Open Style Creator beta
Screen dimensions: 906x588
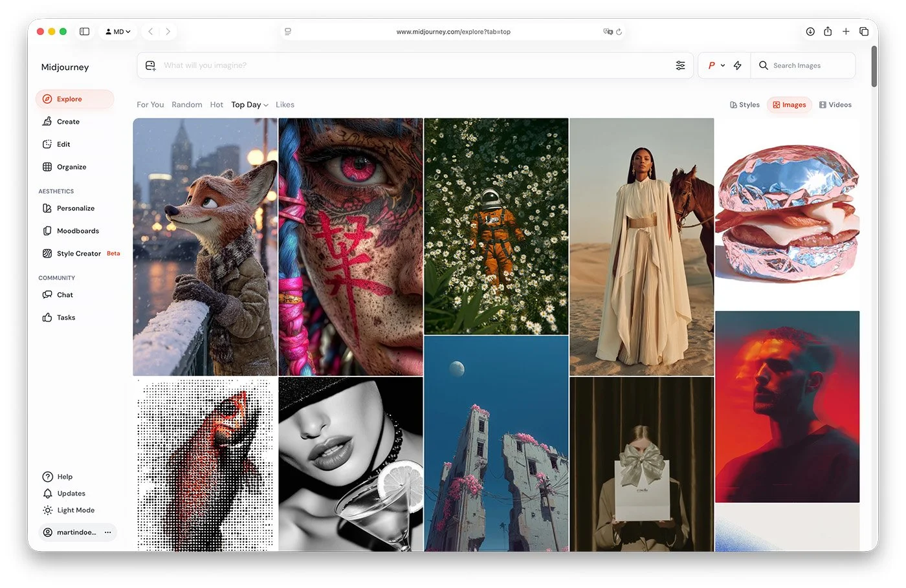click(81, 254)
